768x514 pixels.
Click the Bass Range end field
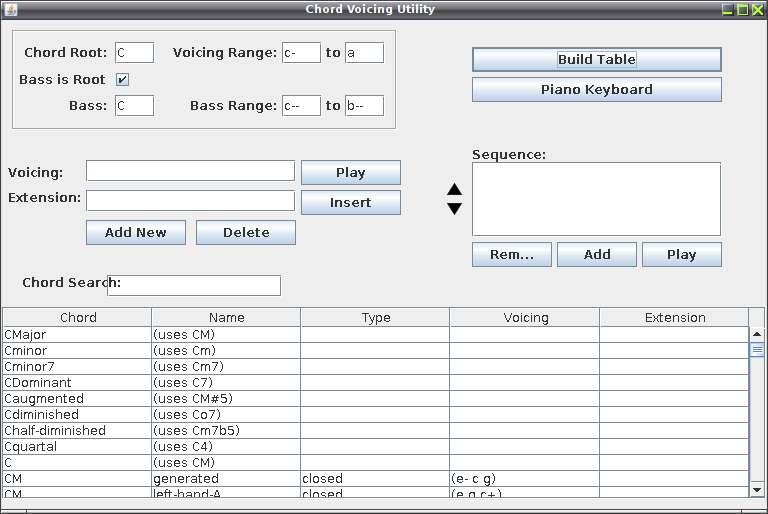(364, 106)
